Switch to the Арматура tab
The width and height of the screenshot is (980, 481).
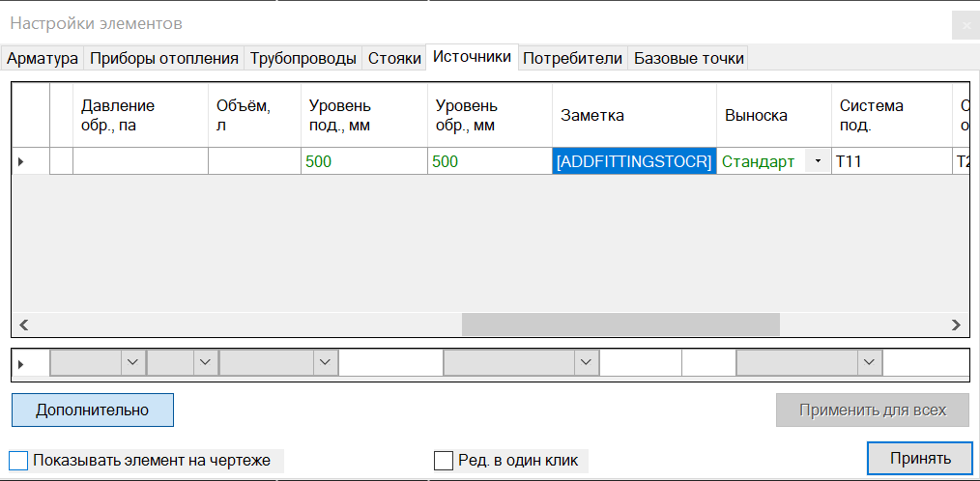pyautogui.click(x=43, y=58)
